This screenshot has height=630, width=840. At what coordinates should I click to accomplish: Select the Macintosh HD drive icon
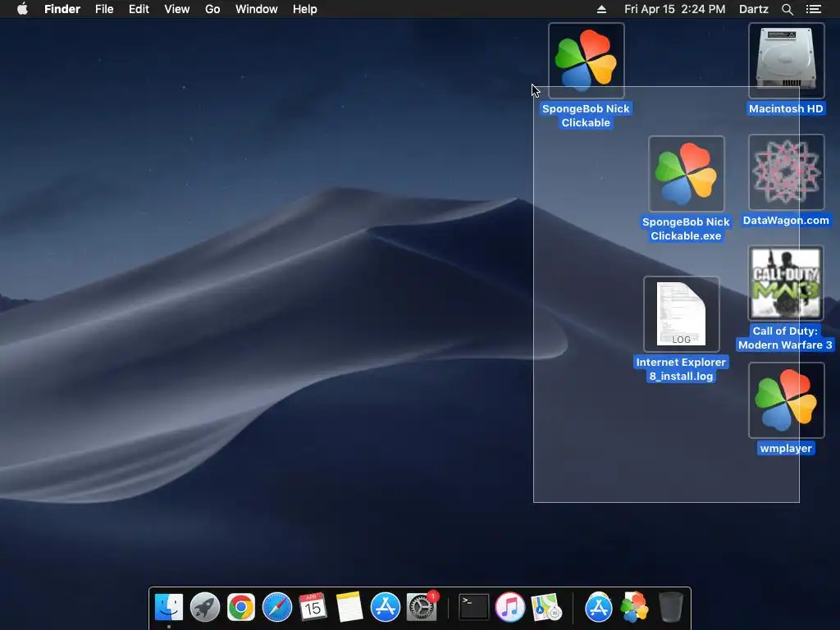(786, 61)
